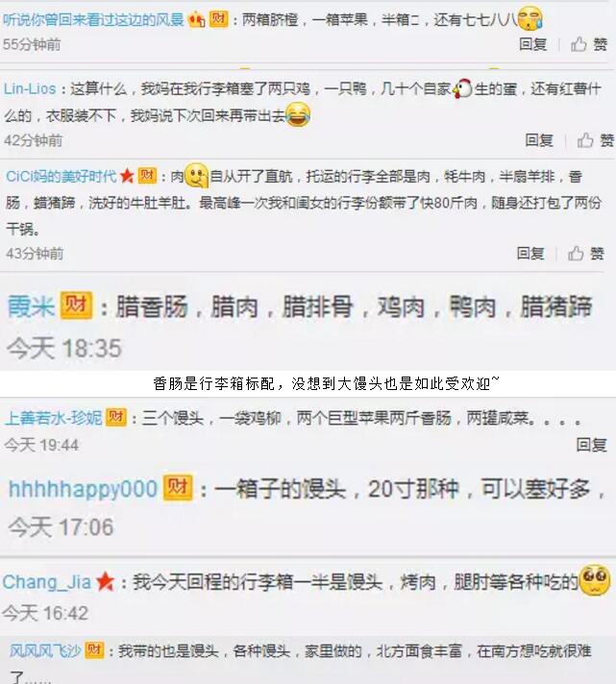Open Chang_Jia user profile
The image size is (616, 684).
click(47, 582)
